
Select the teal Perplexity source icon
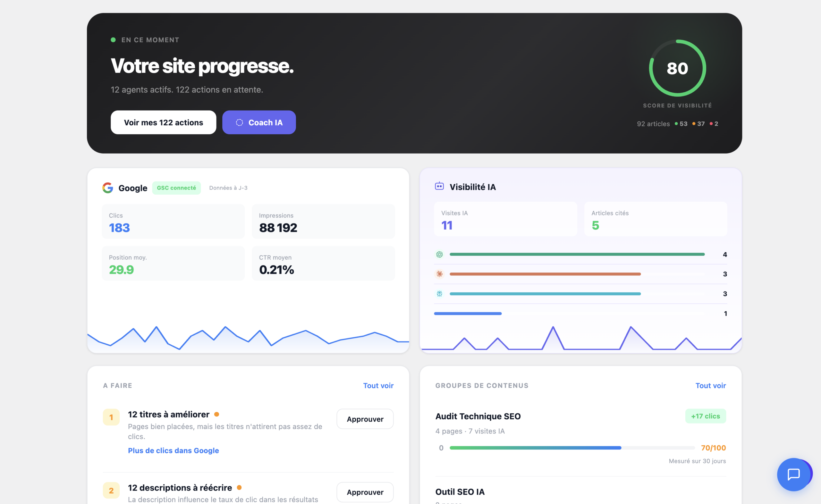[439, 294]
